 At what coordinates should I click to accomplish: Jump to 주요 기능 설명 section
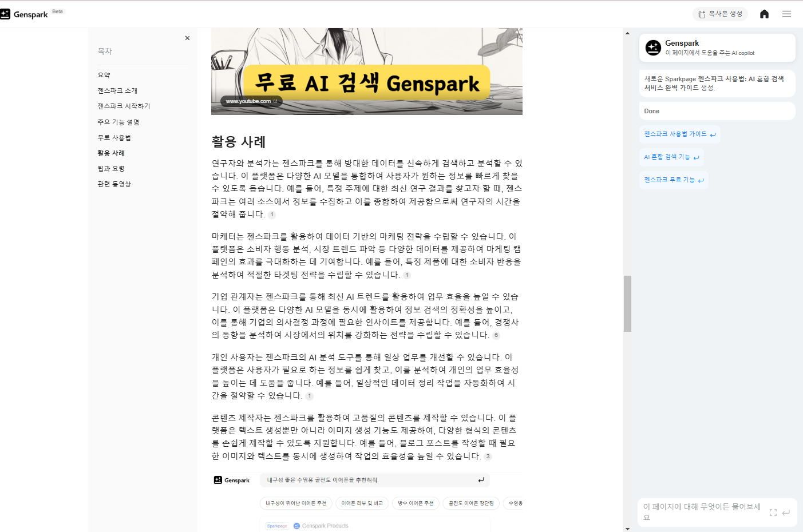pyautogui.click(x=118, y=122)
